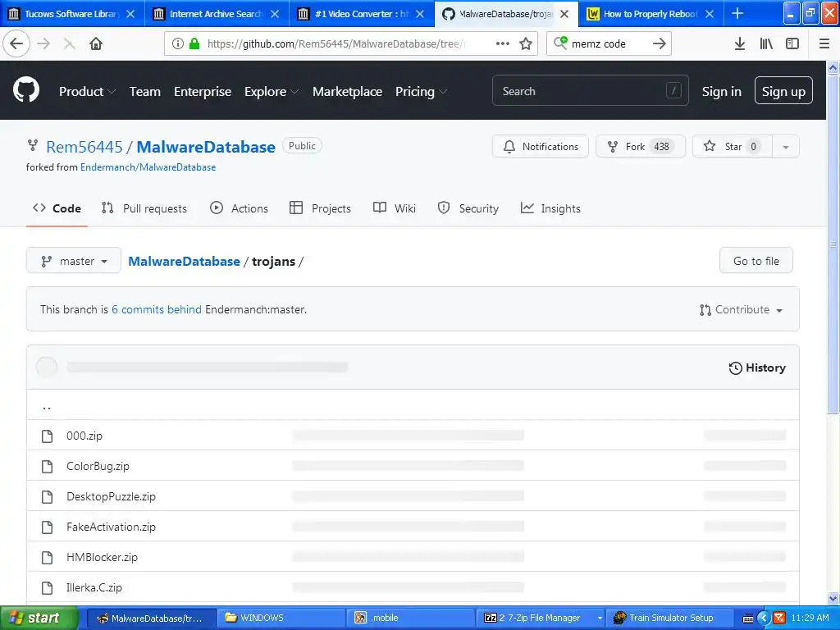Viewport: 840px width, 630px height.
Task: Switch to #1 Video Converter browser tab
Action: (x=361, y=13)
